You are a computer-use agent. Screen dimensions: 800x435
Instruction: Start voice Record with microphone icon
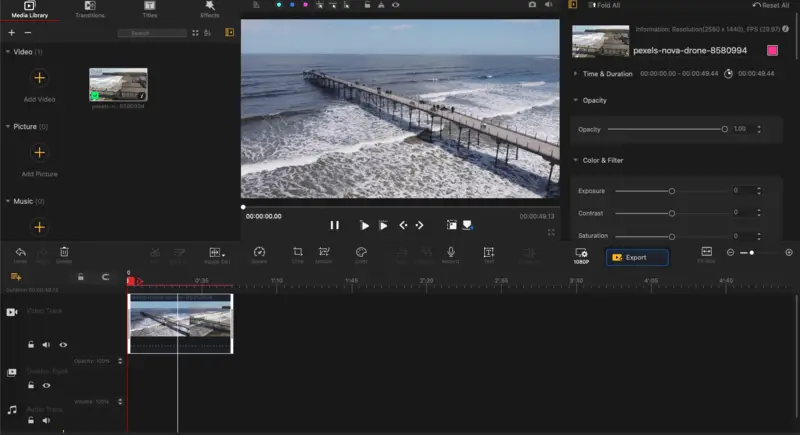coord(451,254)
